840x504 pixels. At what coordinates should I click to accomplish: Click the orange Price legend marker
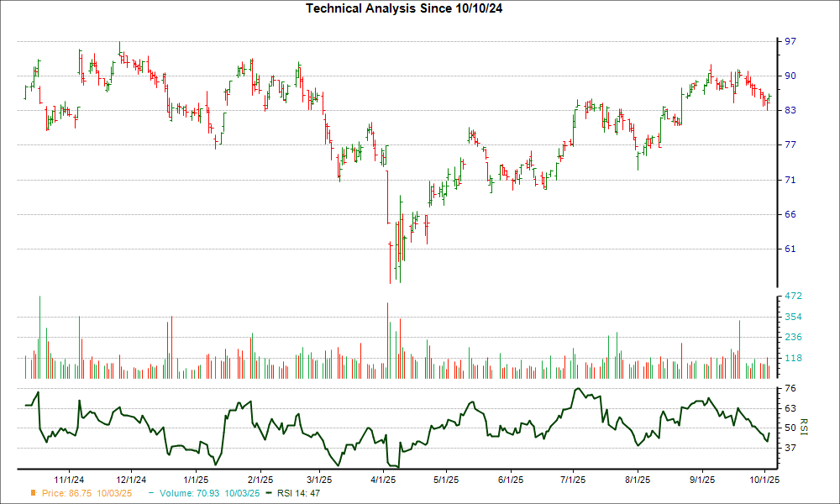(33, 493)
